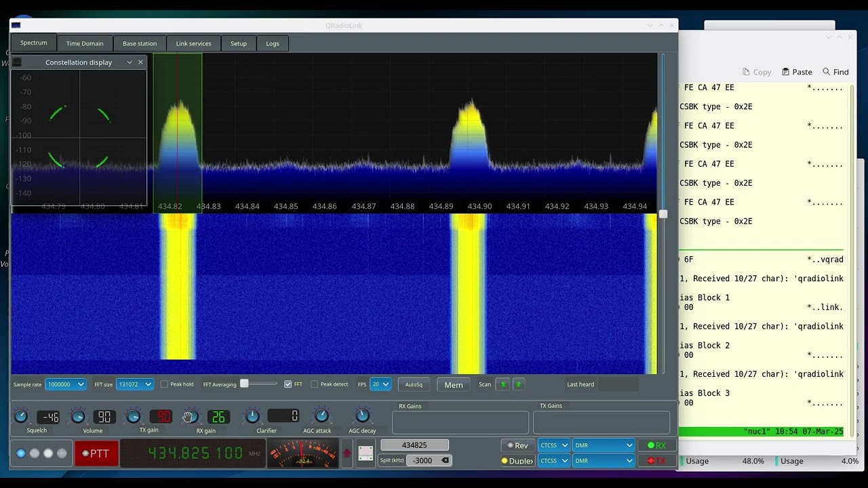This screenshot has height=488, width=868.
Task: Switch to the Time Domain tab
Action: coord(85,43)
